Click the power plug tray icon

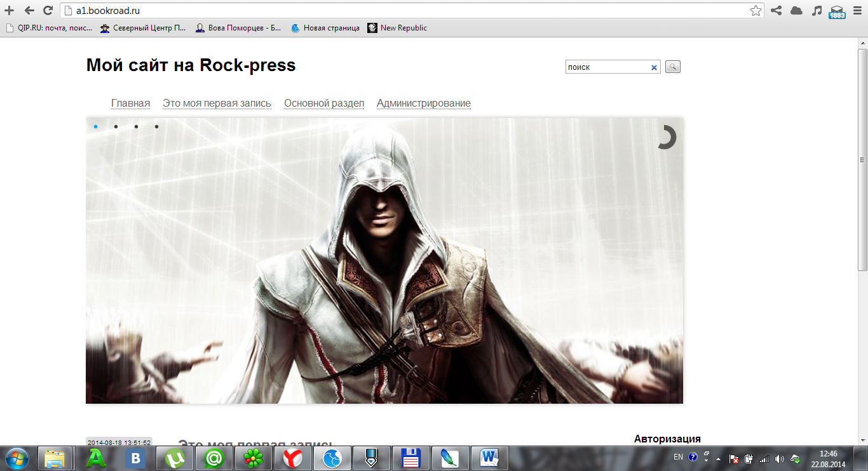(749, 458)
